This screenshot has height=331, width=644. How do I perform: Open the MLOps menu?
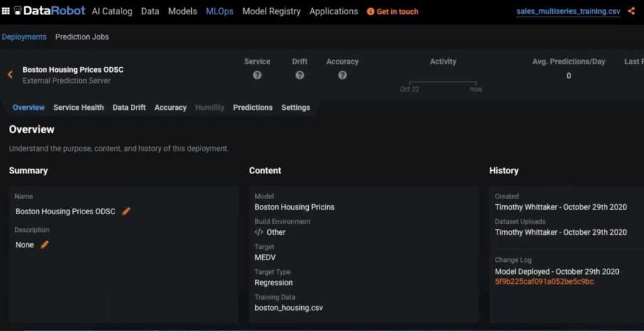[219, 11]
